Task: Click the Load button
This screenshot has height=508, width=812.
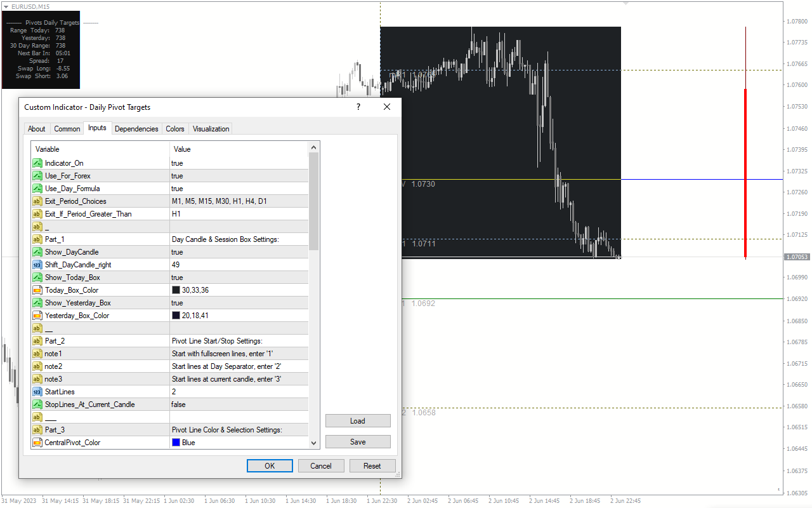Action: (358, 421)
